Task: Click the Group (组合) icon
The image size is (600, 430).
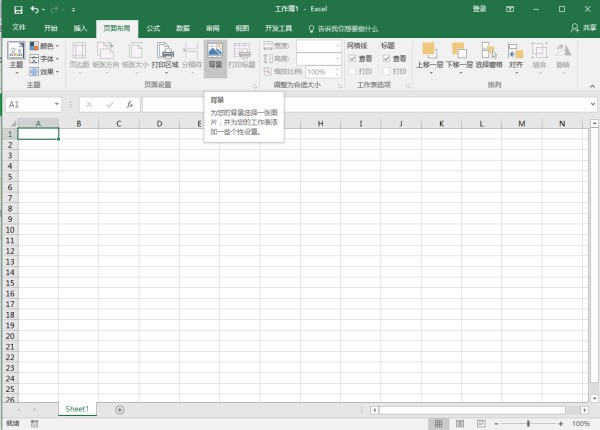Action: (540, 51)
